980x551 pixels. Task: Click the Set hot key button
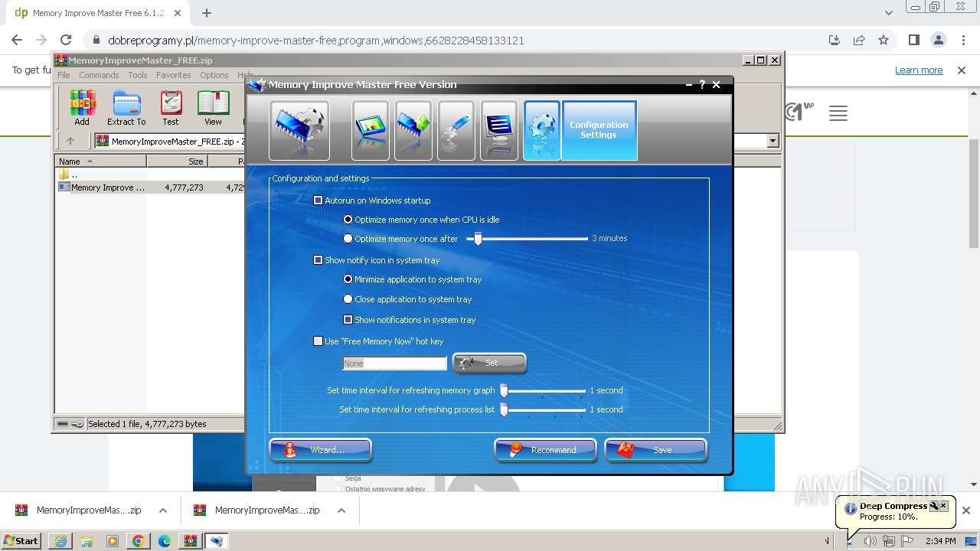(x=489, y=363)
